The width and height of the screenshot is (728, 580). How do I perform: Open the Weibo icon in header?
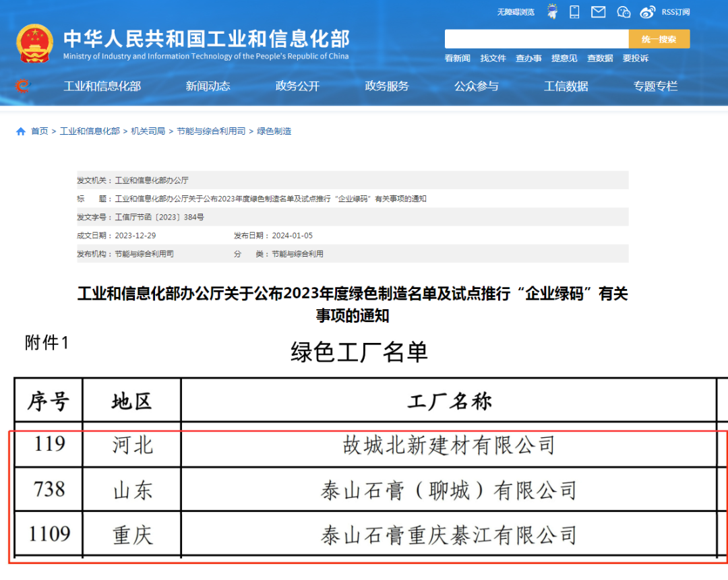pyautogui.click(x=647, y=11)
